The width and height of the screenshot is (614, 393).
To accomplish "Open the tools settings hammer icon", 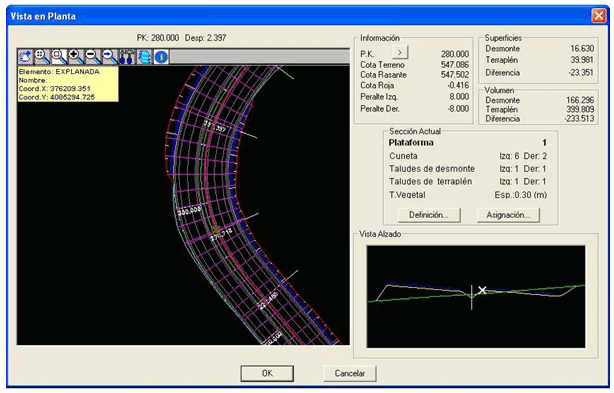I will tap(126, 57).
